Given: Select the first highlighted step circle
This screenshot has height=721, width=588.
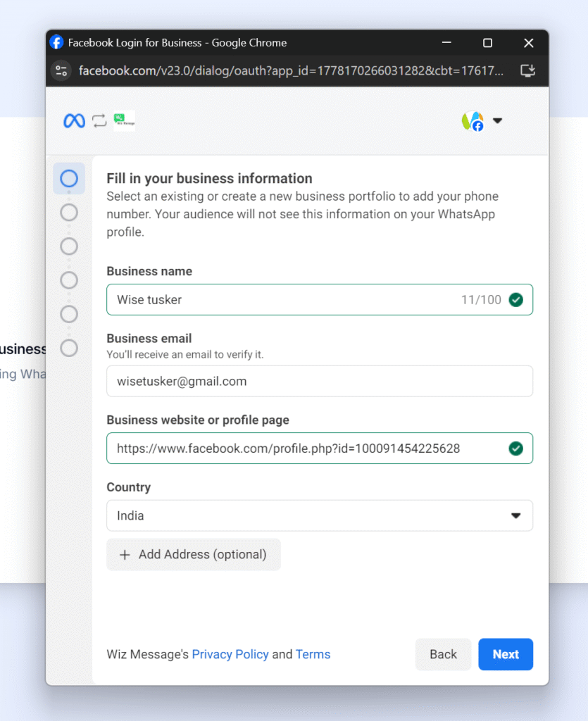Looking at the screenshot, I should pos(69,179).
